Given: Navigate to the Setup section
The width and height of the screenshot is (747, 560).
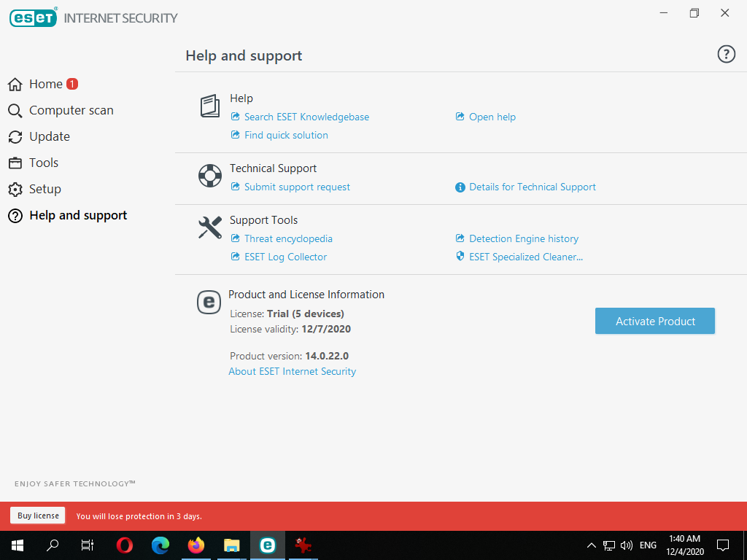Looking at the screenshot, I should [x=34, y=189].
